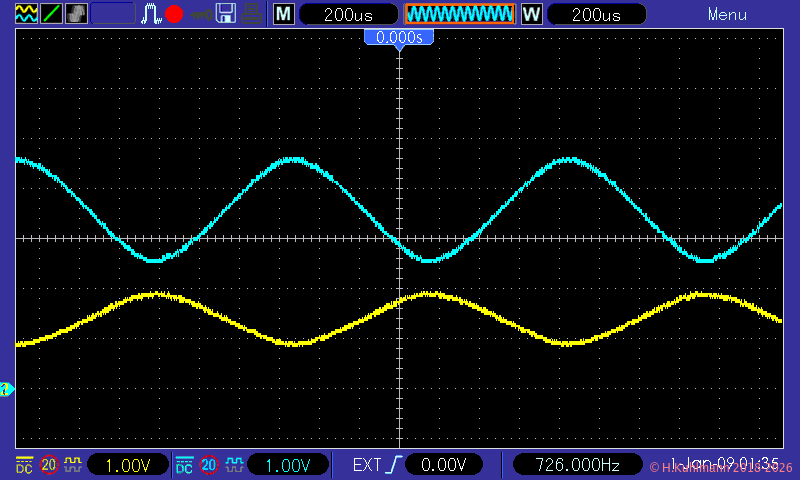Click the pulse trigger waveform icon
This screenshot has height=480, width=800.
pos(151,14)
